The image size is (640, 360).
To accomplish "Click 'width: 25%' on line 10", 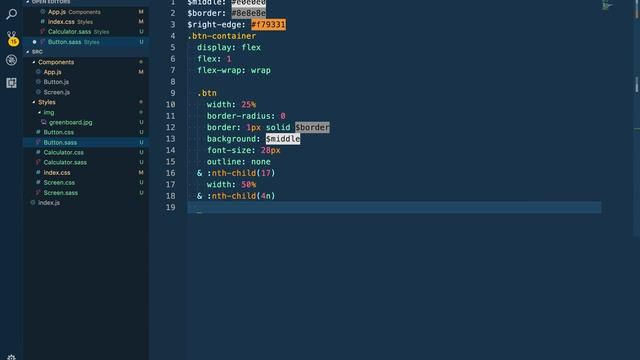I will coord(231,104).
